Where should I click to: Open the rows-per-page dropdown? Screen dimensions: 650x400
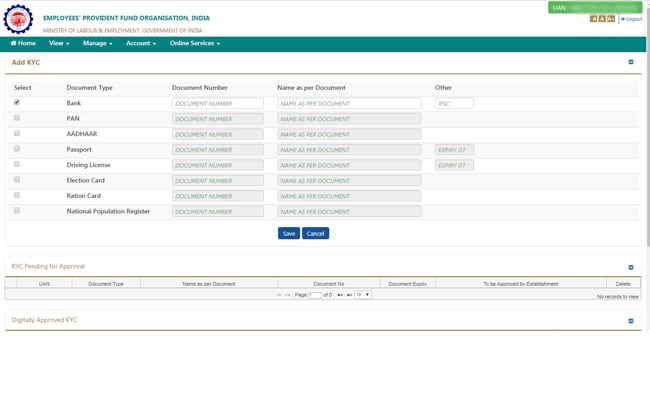click(x=362, y=295)
